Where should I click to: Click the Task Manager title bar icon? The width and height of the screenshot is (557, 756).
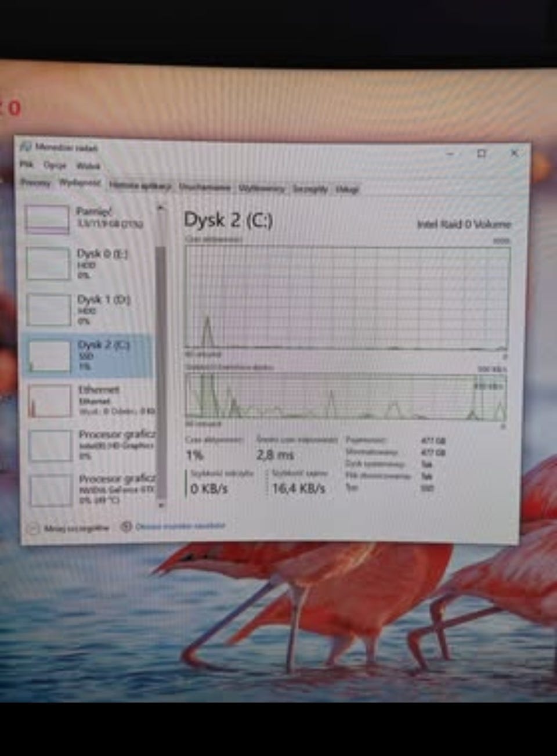pos(26,146)
